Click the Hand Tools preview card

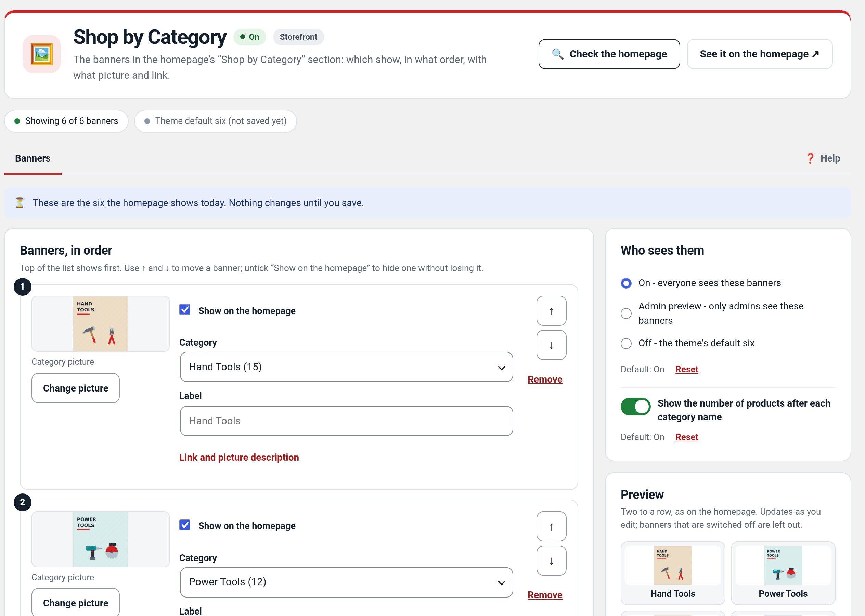673,573
